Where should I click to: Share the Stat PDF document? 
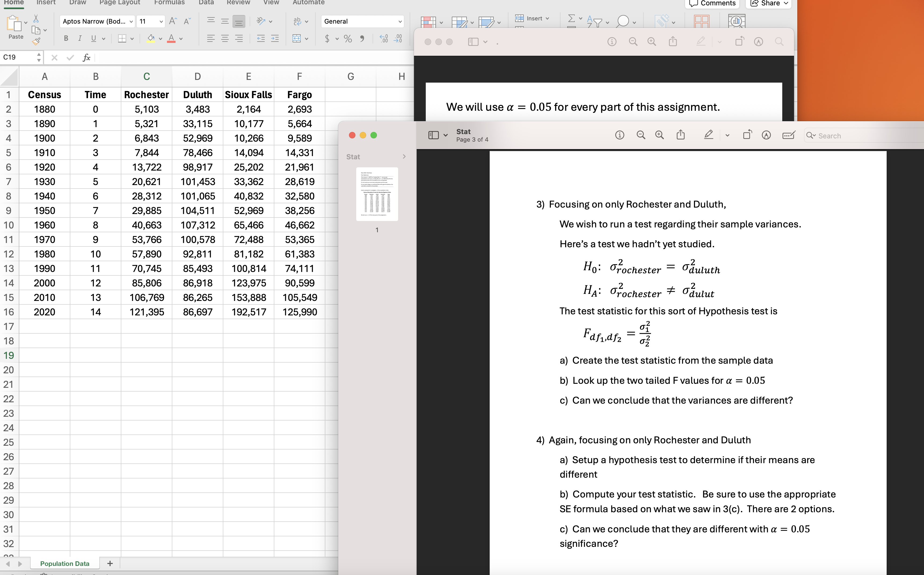coord(681,135)
